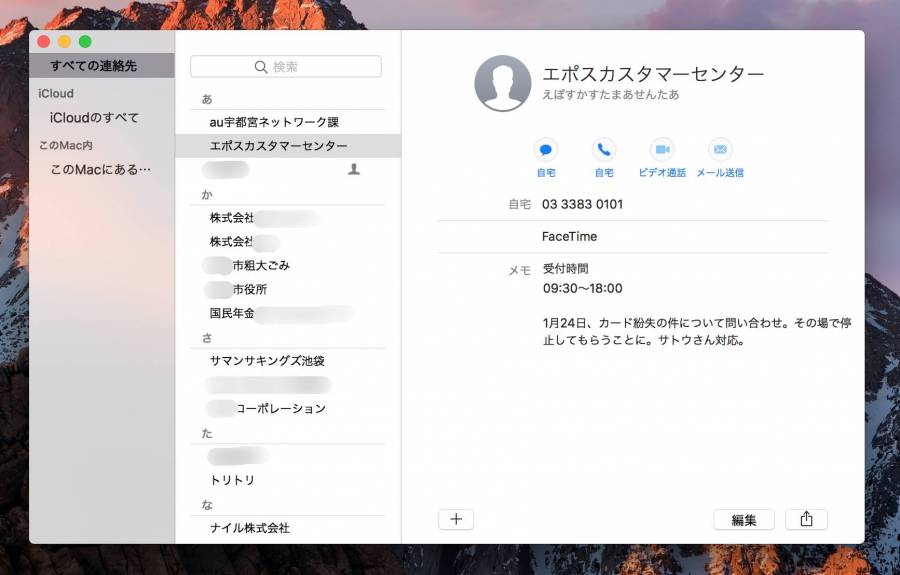Click the メモ field label
Viewport: 900px width, 575px height.
[x=519, y=270]
